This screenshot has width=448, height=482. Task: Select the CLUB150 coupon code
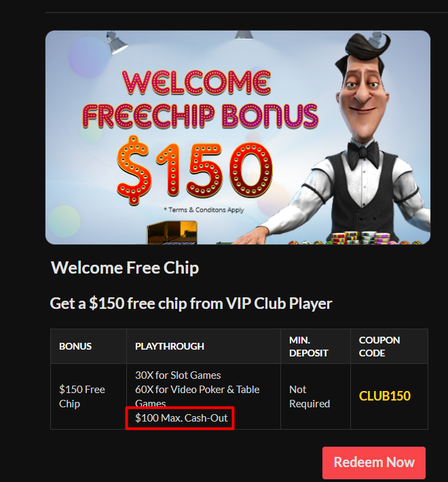[385, 396]
